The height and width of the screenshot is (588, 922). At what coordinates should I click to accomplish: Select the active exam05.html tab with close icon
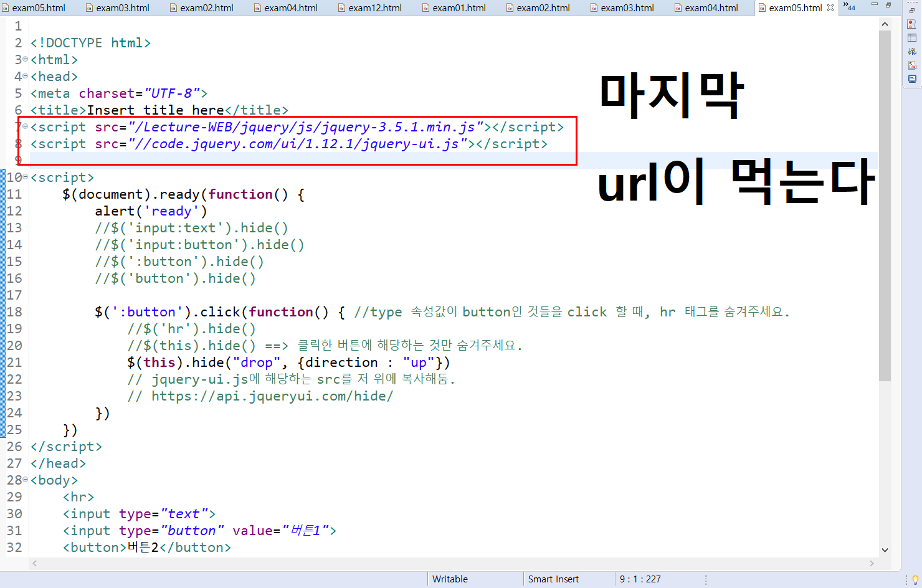[796, 8]
